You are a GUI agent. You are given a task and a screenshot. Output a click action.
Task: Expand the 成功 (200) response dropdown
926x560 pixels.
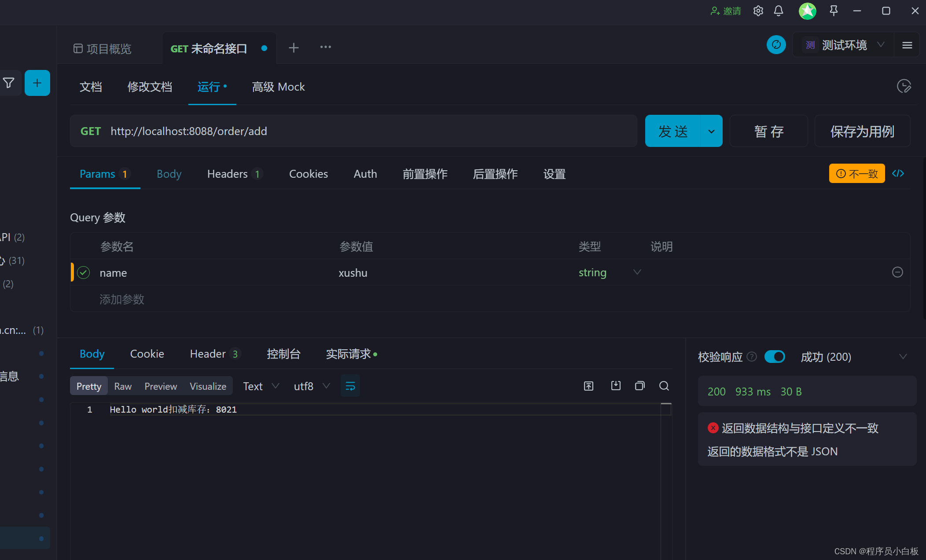coord(854,357)
